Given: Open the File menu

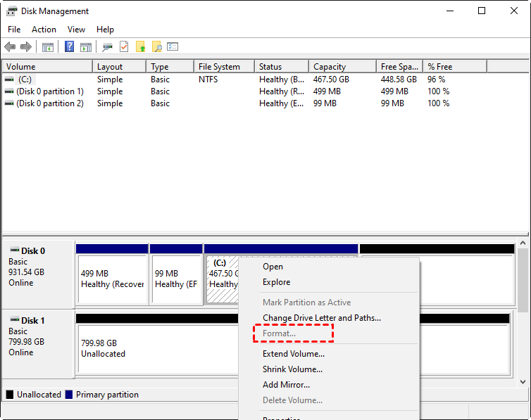Looking at the screenshot, I should coord(14,30).
